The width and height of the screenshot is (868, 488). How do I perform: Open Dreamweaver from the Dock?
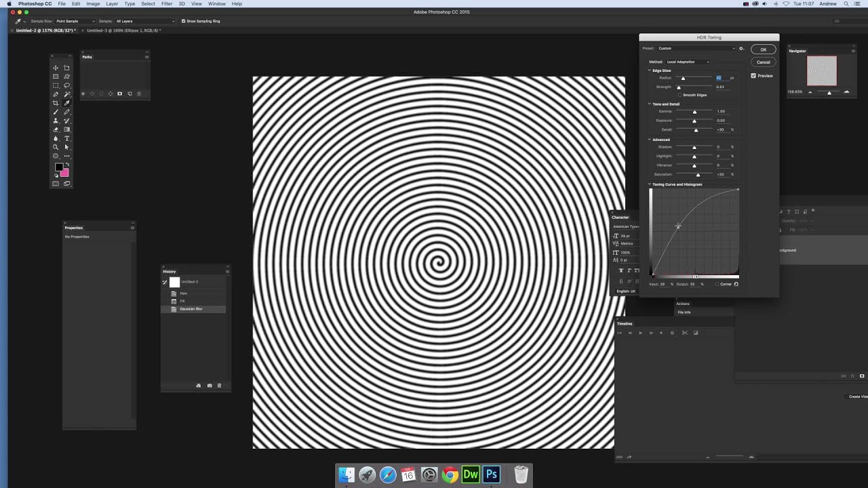[471, 474]
